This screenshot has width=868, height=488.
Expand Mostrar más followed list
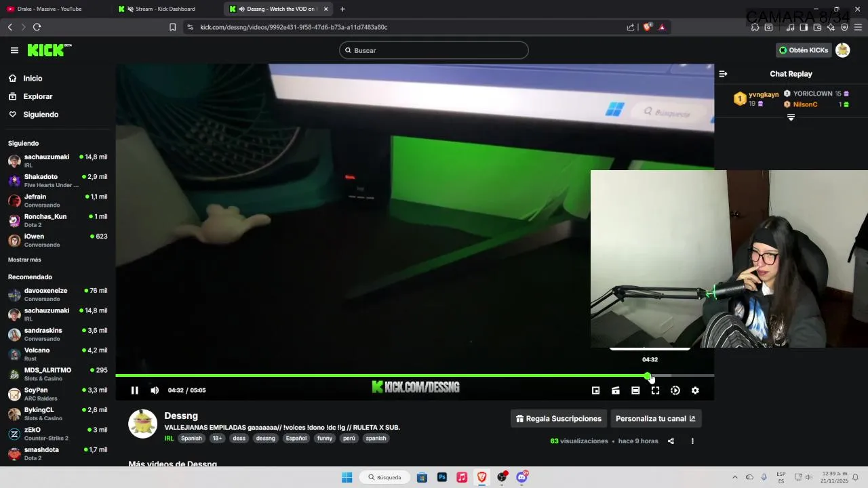[x=24, y=260]
